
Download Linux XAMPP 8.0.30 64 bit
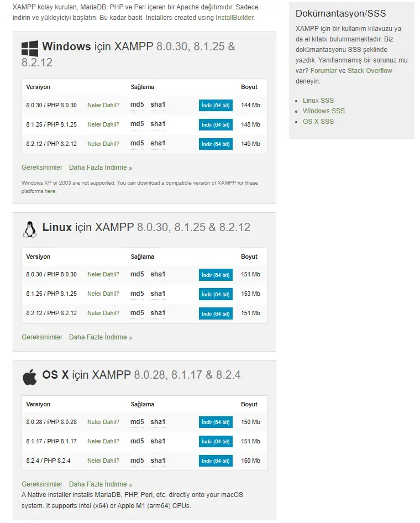tap(216, 275)
